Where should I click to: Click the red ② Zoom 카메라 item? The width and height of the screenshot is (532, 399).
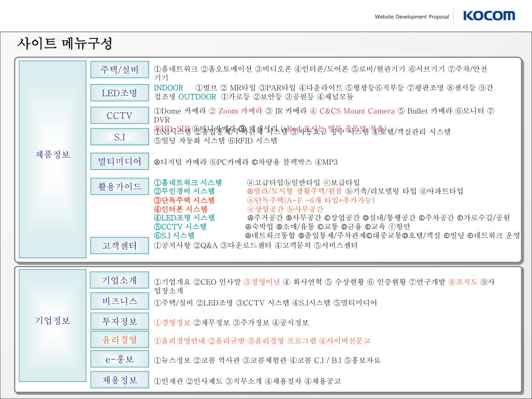(235, 111)
